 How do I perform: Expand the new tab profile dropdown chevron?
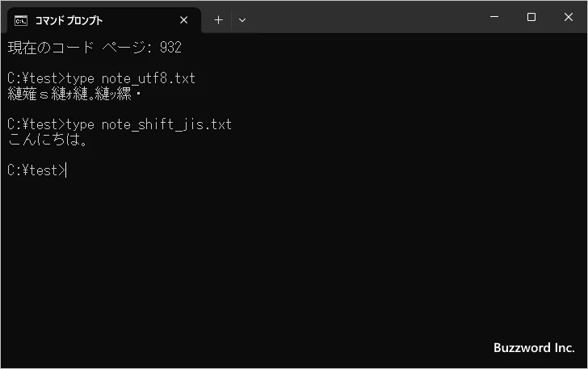(242, 19)
